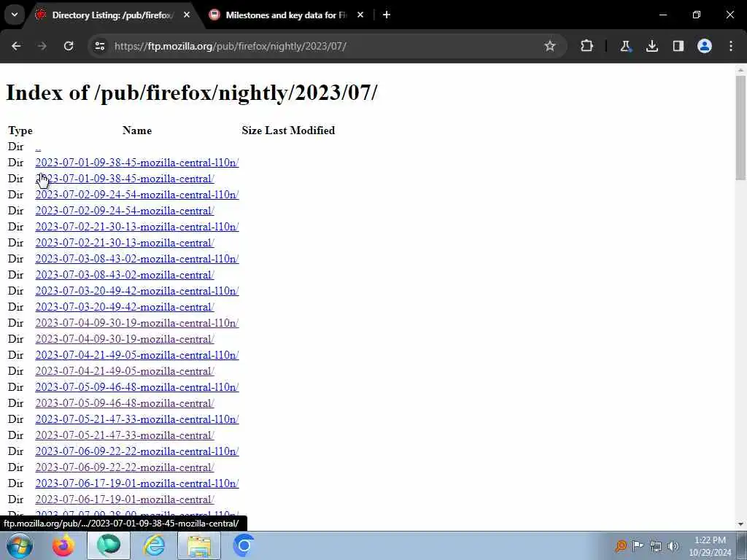The height and width of the screenshot is (560, 747).
Task: Open 2023-07-04-09-30-19-mozilla-central link
Action: click(125, 339)
